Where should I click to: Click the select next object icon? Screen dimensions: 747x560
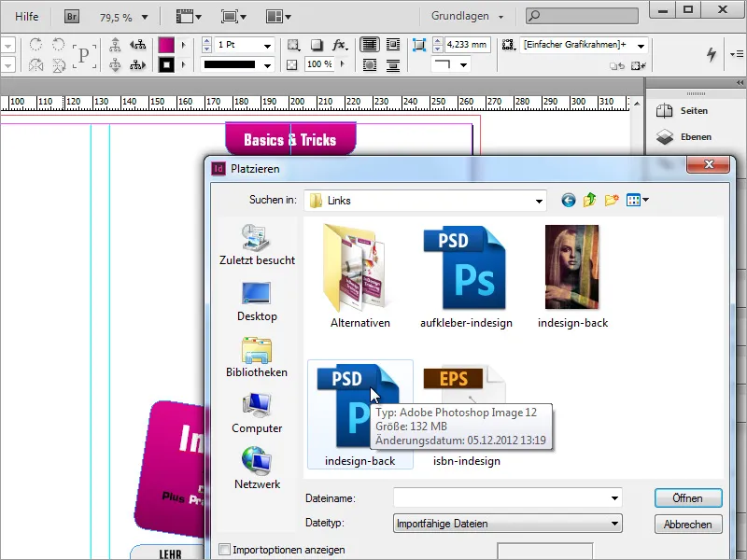tap(138, 64)
